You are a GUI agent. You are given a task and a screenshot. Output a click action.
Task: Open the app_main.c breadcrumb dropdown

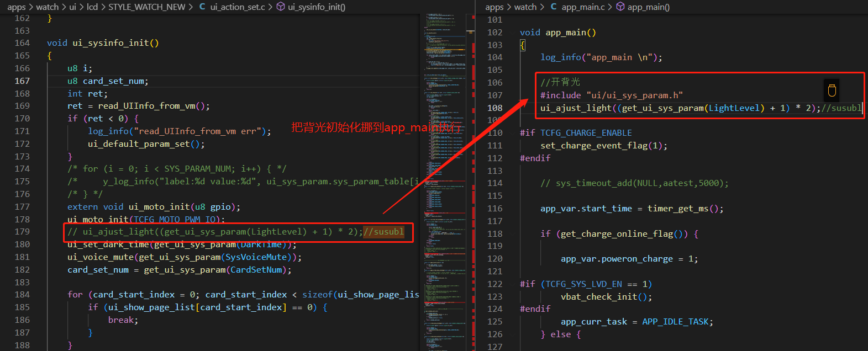(583, 7)
